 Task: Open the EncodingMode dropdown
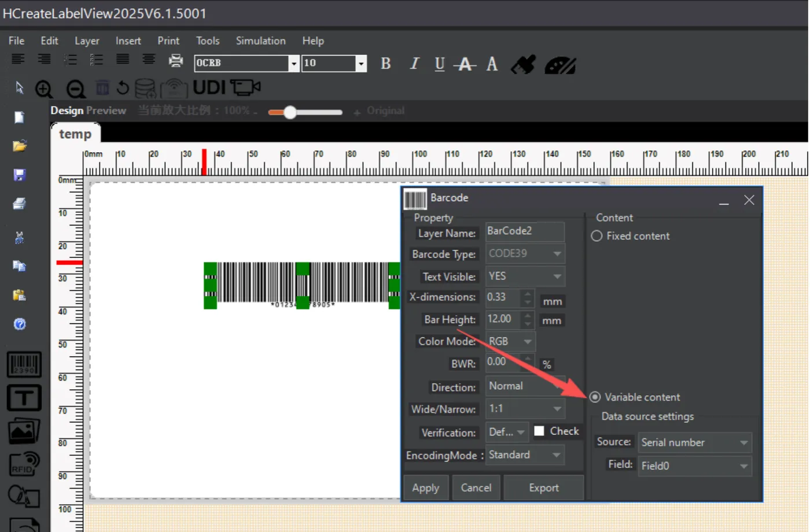click(x=525, y=455)
